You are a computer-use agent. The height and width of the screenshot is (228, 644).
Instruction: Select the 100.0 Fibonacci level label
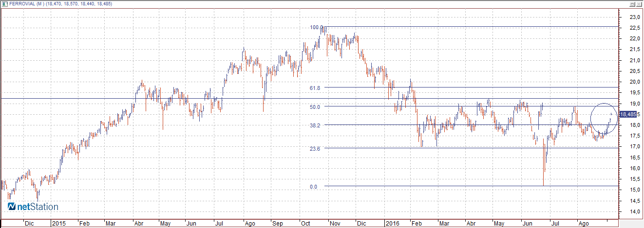tap(317, 27)
